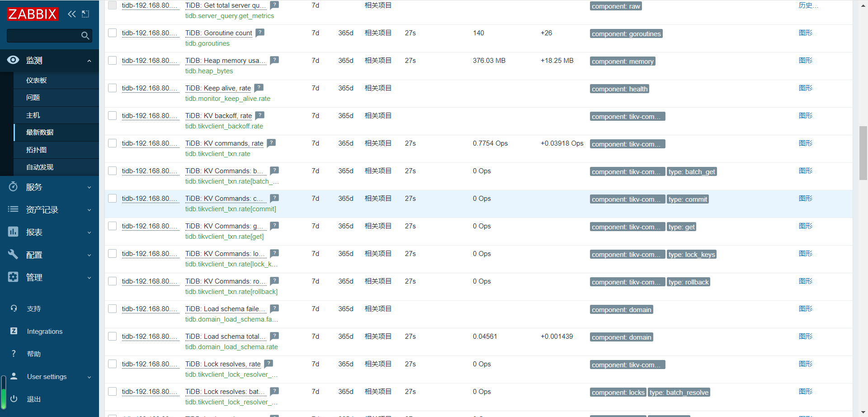Click the type: commit tag
This screenshot has height=417, width=868.
[688, 199]
